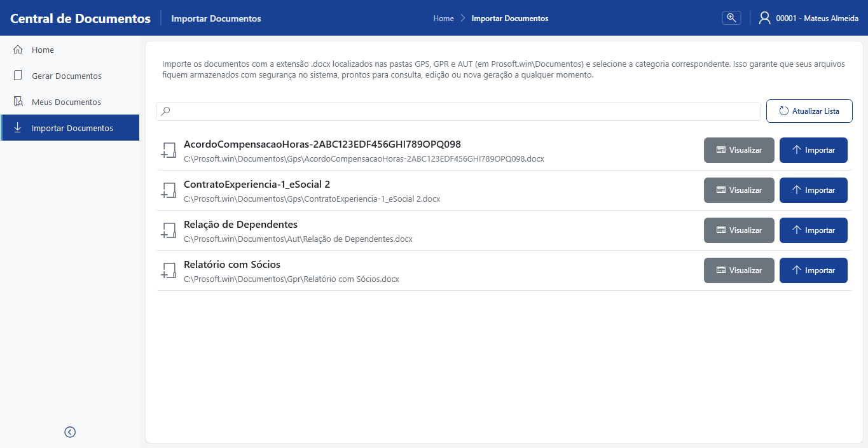
Task: Click the title Relatório com Sócios
Action: (232, 264)
